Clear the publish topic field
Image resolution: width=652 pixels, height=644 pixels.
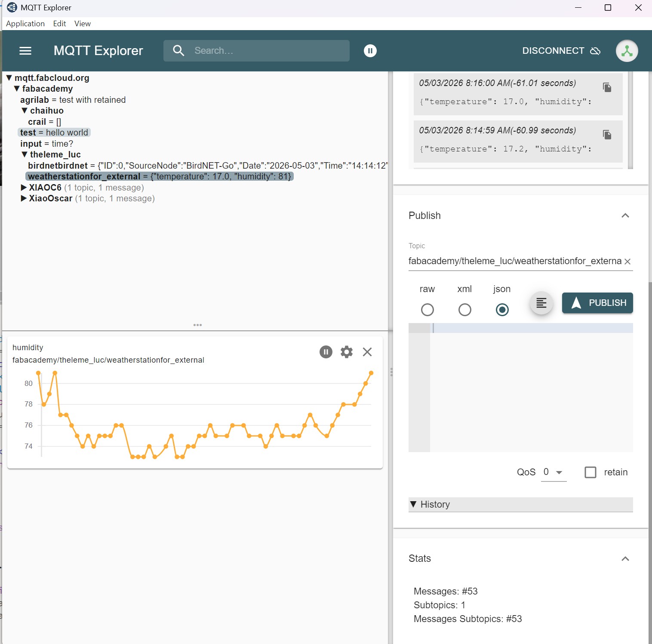coord(627,262)
